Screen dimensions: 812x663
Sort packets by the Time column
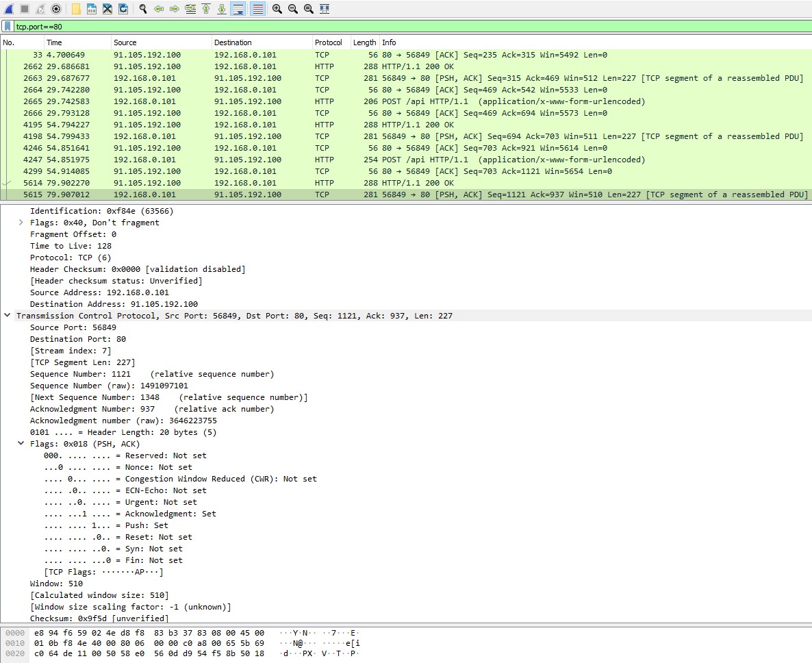coord(77,42)
